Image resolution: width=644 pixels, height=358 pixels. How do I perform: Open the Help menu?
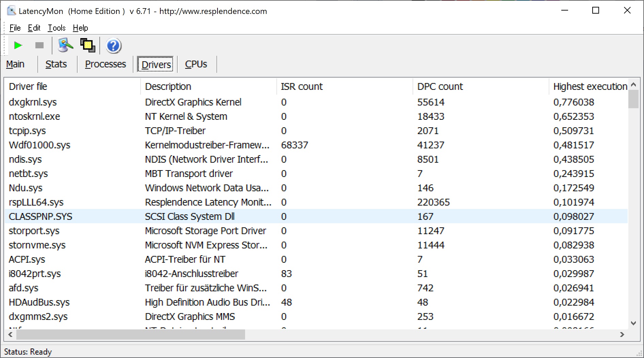click(x=80, y=28)
